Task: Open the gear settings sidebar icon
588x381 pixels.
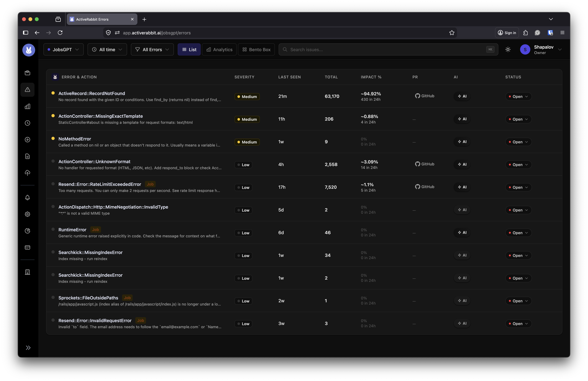Action: point(27,214)
